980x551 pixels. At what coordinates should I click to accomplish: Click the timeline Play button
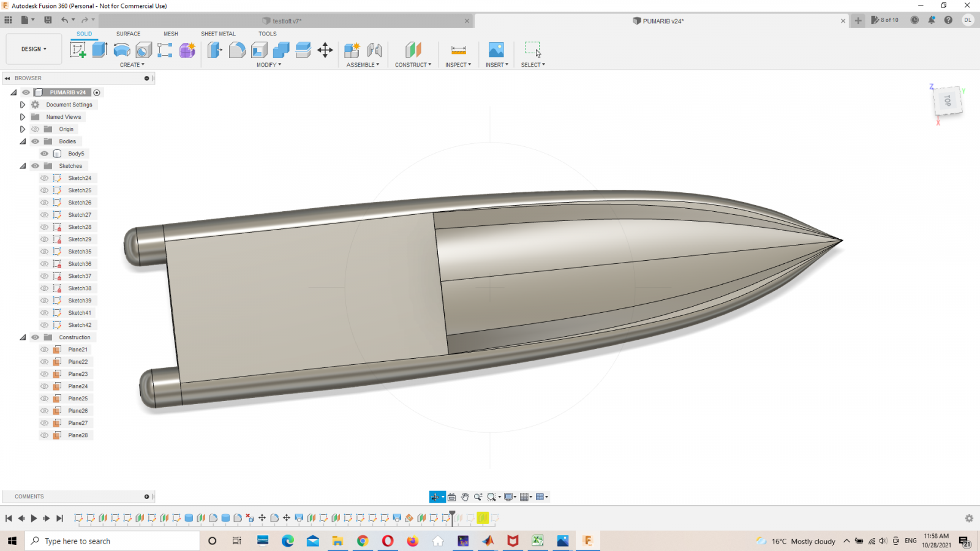(34, 518)
